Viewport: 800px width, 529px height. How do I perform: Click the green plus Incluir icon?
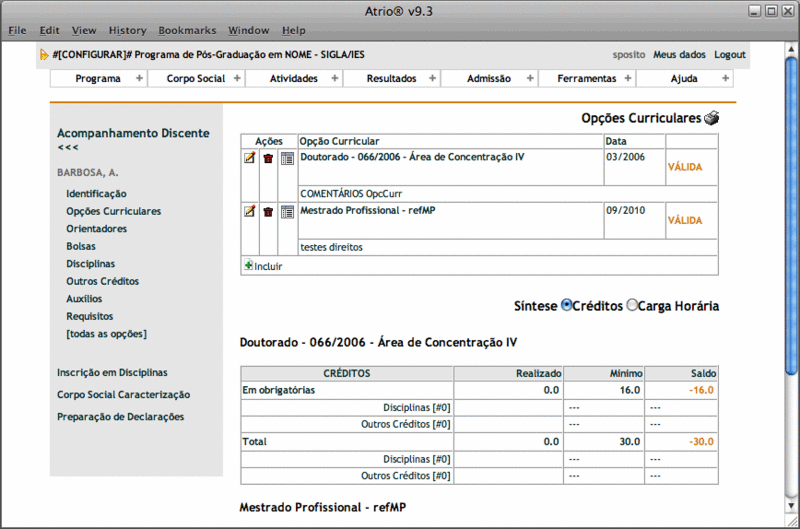[248, 266]
